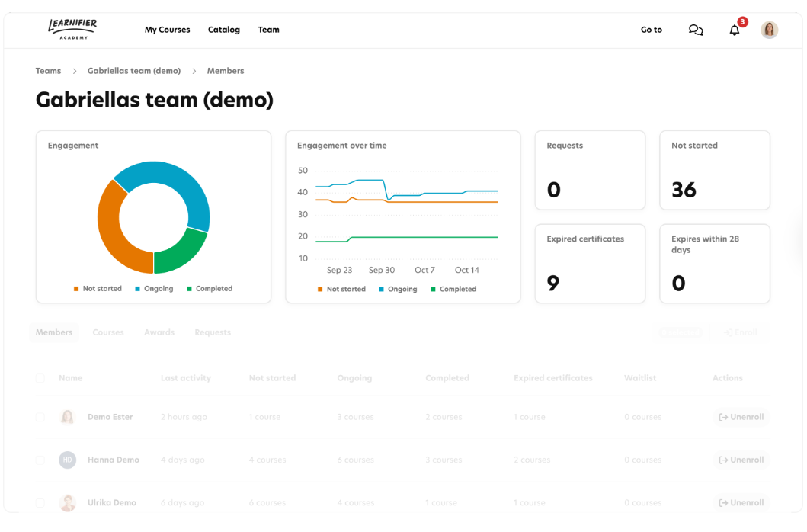Image resolution: width=807 pixels, height=532 pixels.
Task: Click the Learnifier Academy logo
Action: (72, 29)
